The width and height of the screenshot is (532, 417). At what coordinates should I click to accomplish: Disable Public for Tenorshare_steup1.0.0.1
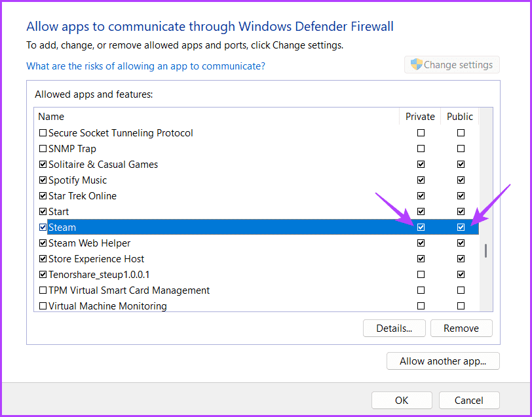point(461,274)
